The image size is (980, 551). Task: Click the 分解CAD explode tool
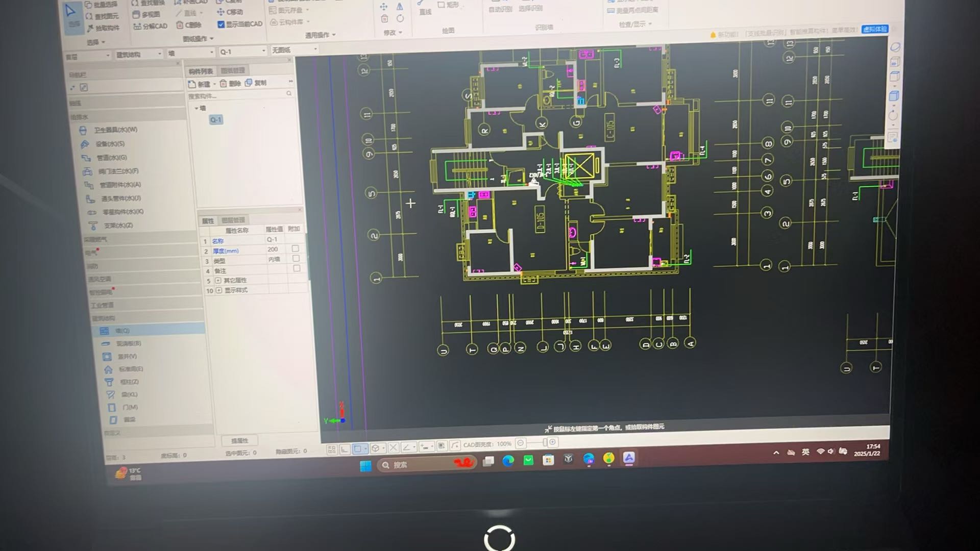point(151,26)
